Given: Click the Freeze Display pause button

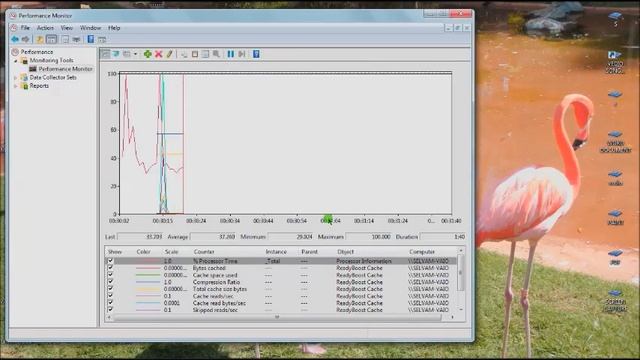Looking at the screenshot, I should tap(231, 54).
